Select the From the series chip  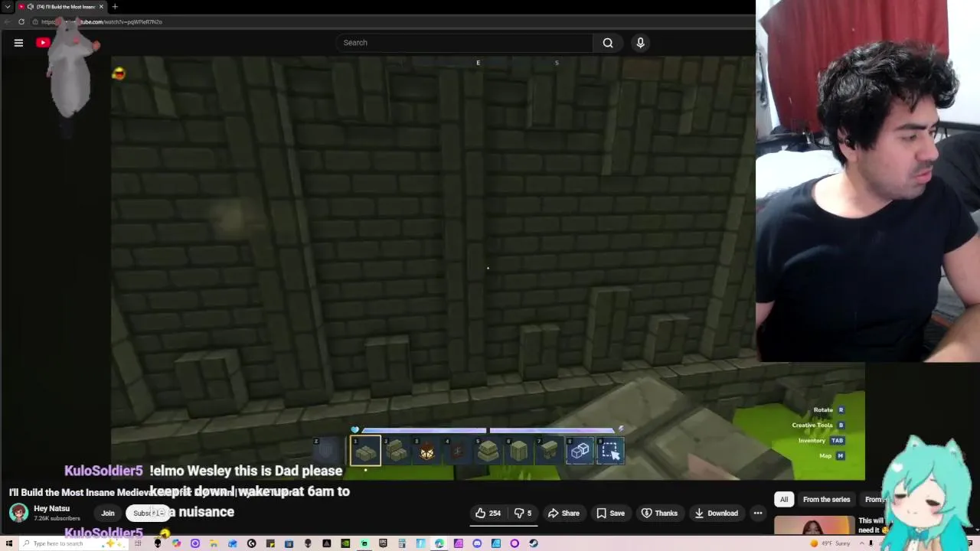coord(826,500)
